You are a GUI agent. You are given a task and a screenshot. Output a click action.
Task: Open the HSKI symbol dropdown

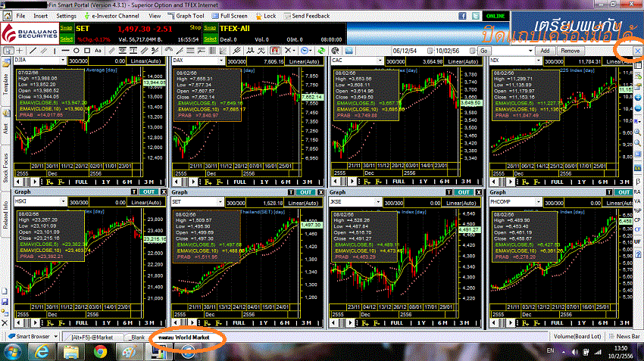(x=63, y=201)
